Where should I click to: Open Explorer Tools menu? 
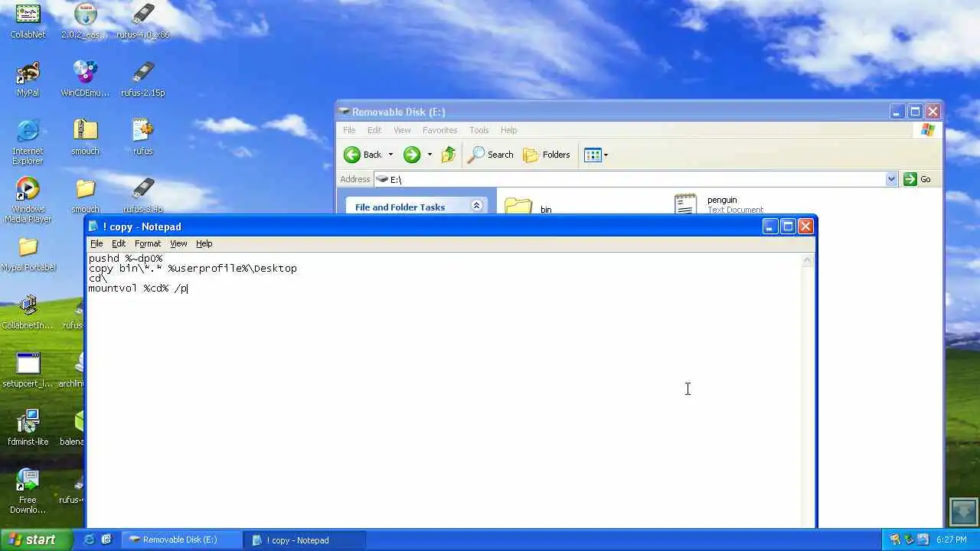[479, 130]
